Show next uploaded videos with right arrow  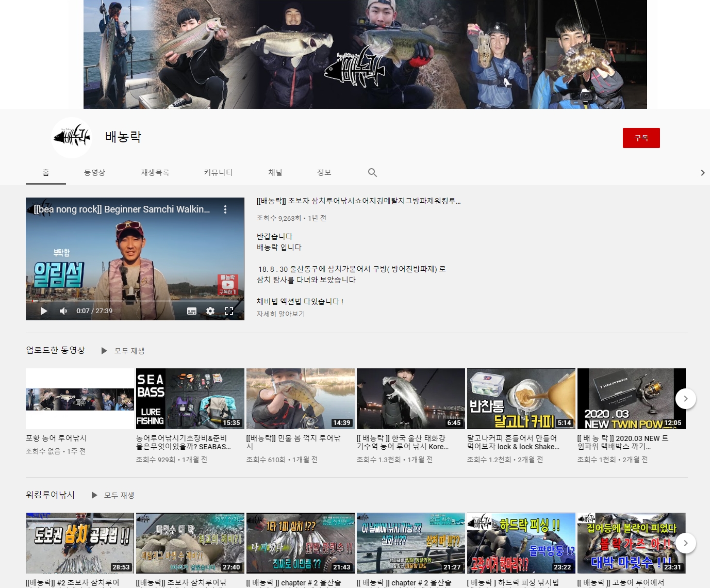pos(685,399)
